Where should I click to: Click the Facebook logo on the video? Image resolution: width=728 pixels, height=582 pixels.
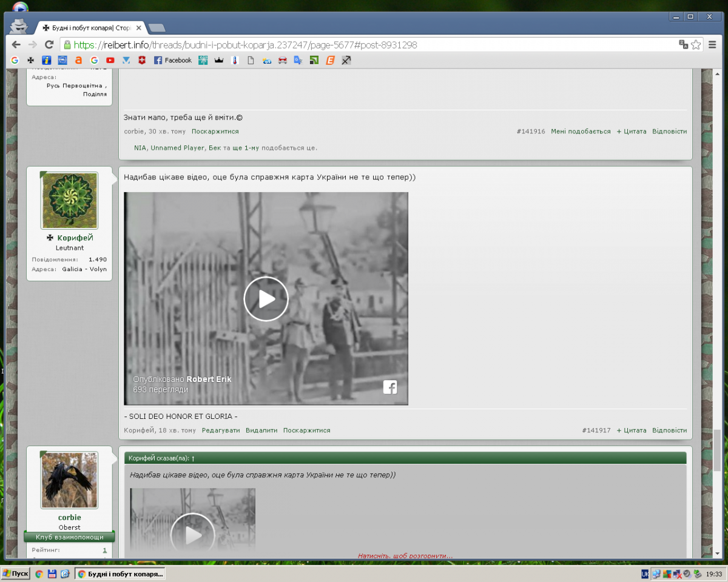click(x=389, y=387)
